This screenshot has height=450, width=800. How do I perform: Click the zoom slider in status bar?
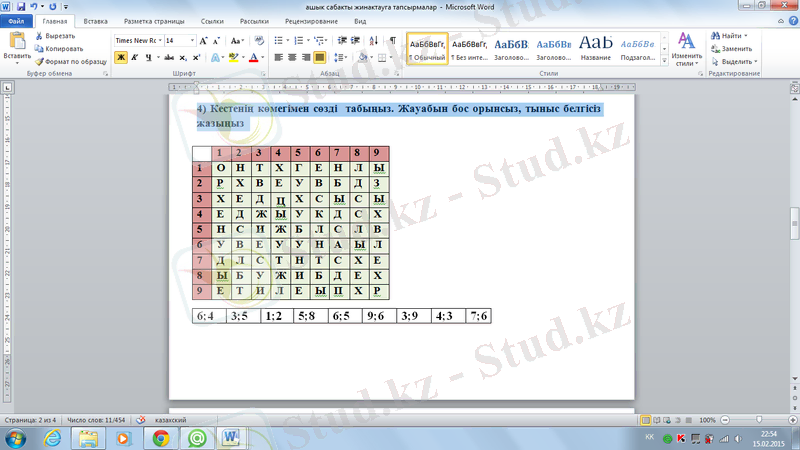pyautogui.click(x=756, y=420)
